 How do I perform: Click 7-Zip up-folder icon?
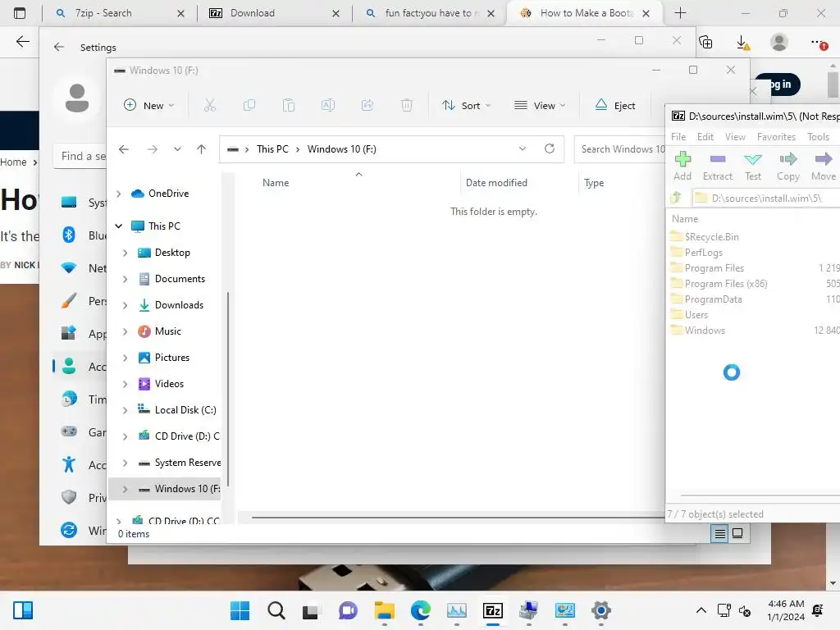point(676,198)
